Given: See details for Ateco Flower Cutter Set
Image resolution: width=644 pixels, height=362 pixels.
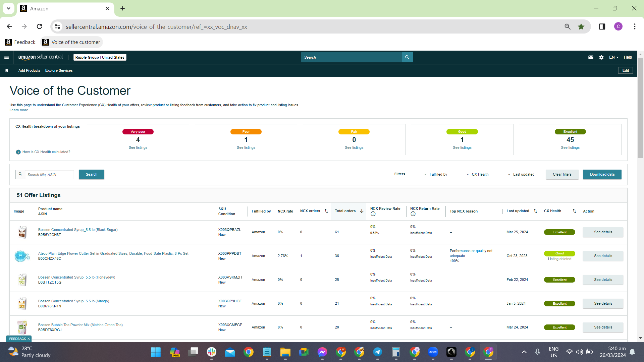Looking at the screenshot, I should (603, 256).
